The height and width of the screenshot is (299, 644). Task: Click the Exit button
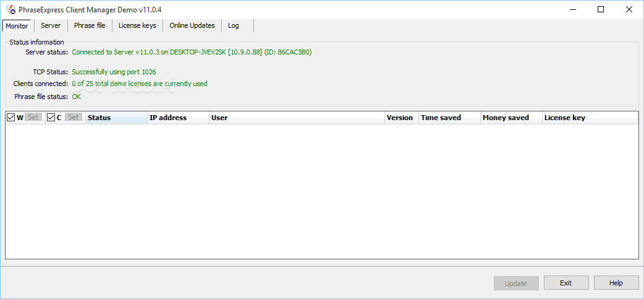[566, 283]
